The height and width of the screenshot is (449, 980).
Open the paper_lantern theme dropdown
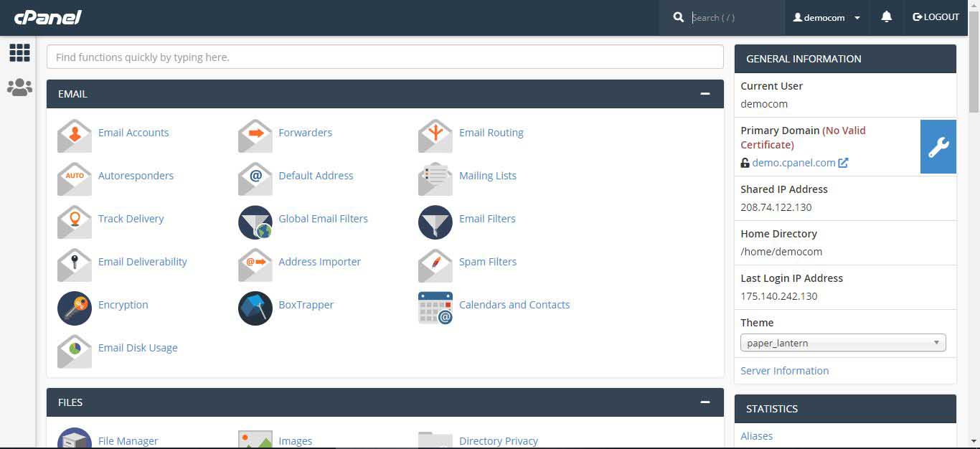click(843, 343)
